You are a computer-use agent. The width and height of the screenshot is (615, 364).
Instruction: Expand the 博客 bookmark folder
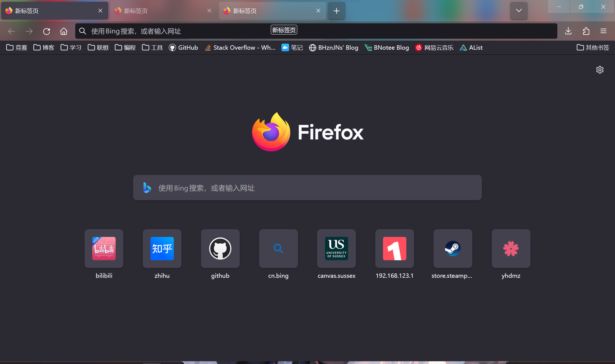(x=44, y=47)
